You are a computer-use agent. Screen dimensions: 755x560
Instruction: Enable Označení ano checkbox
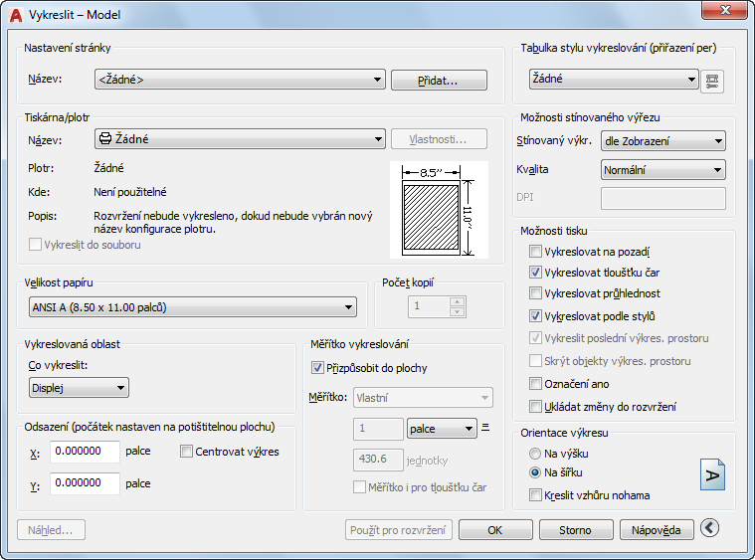535,383
